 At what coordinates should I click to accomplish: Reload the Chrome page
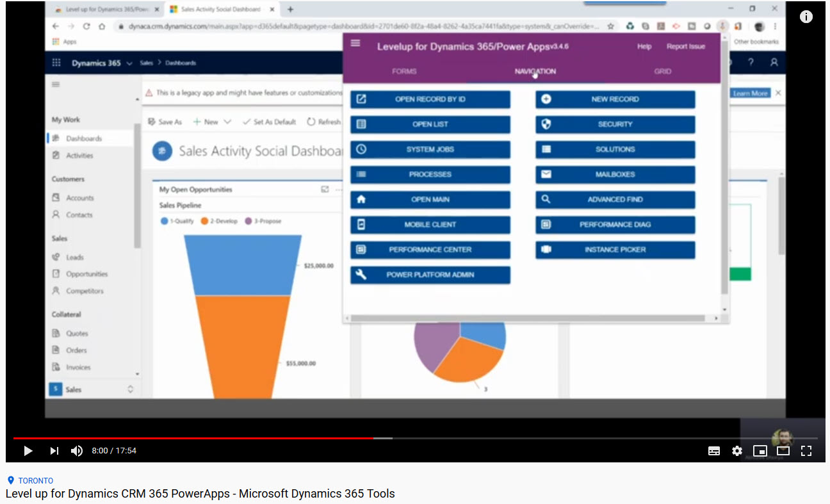coord(86,27)
